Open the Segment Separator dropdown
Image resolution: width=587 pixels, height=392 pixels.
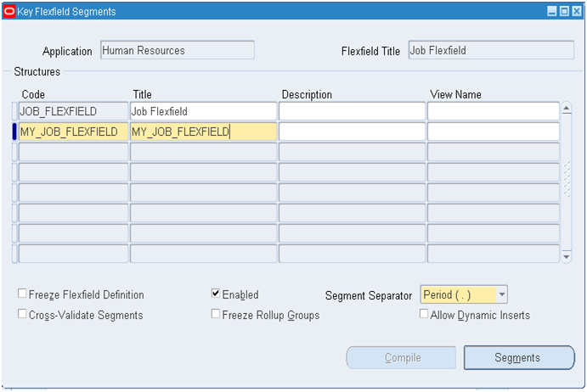pyautogui.click(x=502, y=295)
